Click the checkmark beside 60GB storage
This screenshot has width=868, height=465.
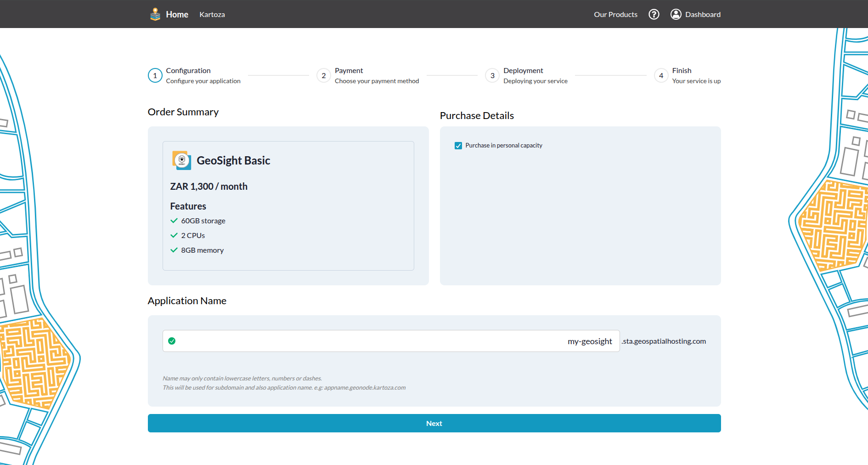coord(174,221)
